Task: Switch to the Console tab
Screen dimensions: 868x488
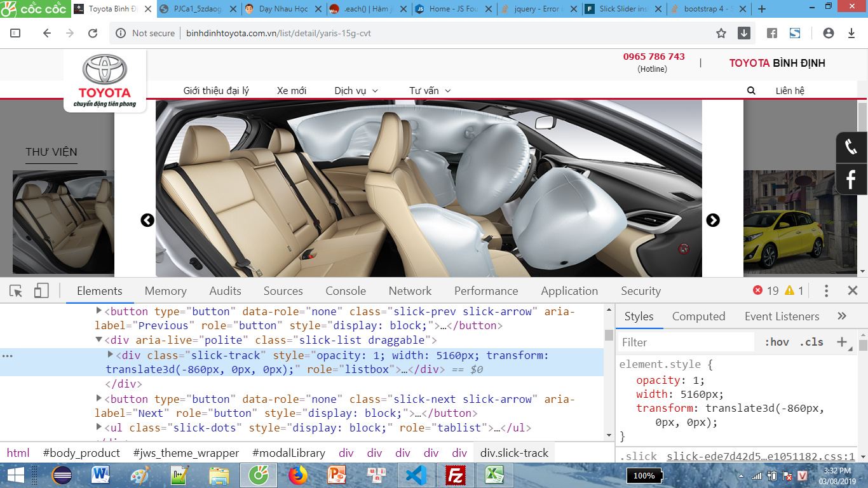Action: (x=346, y=291)
